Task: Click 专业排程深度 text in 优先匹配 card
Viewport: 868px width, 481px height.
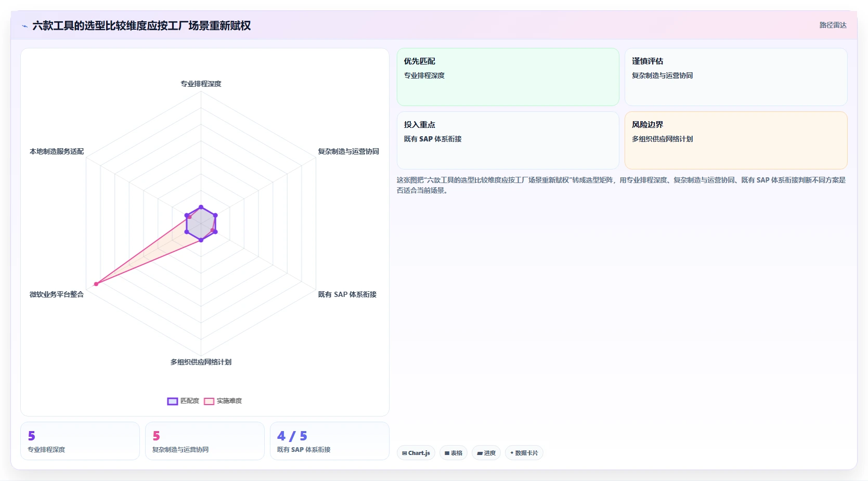Action: pos(424,75)
